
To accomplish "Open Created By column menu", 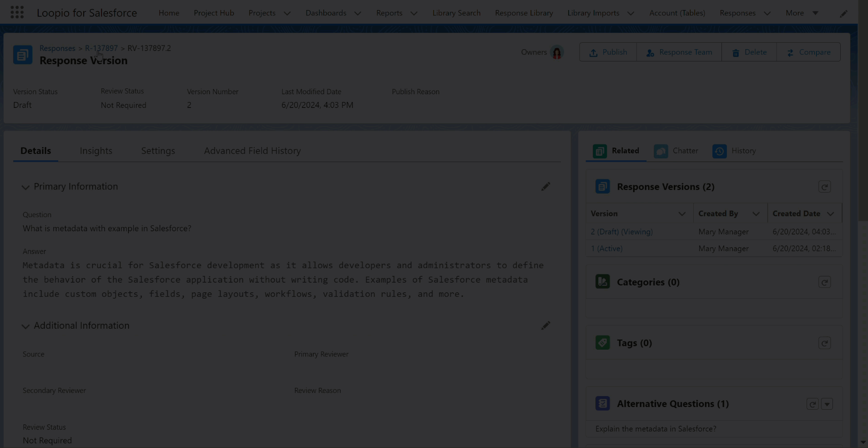I will (x=756, y=214).
